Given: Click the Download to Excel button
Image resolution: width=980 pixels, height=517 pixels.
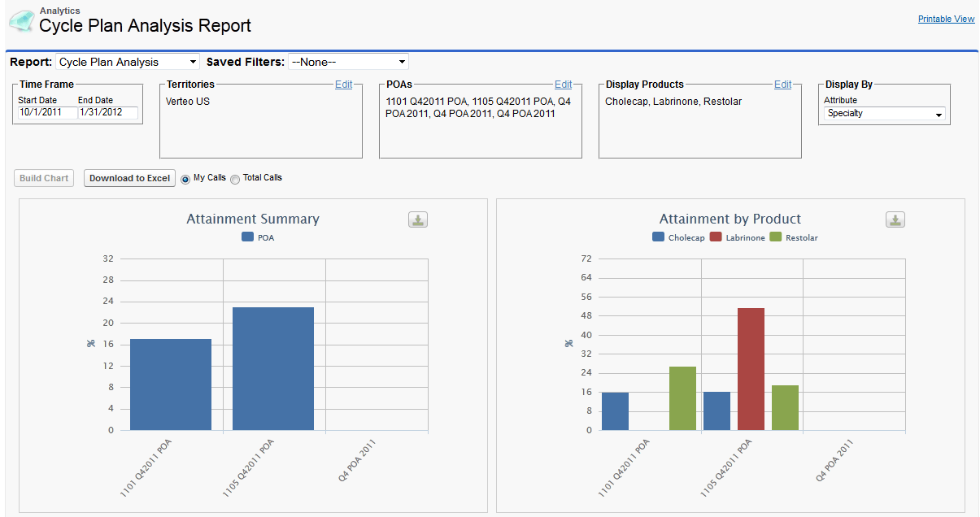Looking at the screenshot, I should (129, 178).
